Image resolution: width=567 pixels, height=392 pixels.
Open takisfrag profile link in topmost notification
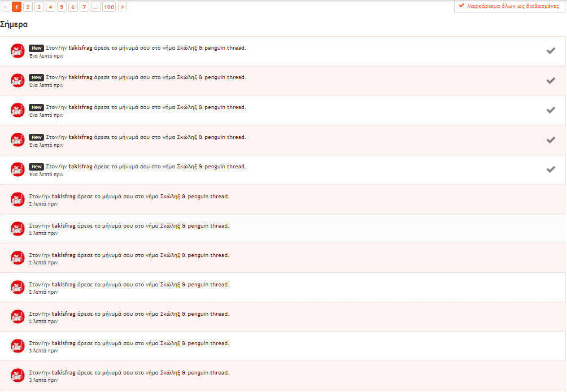pos(81,48)
